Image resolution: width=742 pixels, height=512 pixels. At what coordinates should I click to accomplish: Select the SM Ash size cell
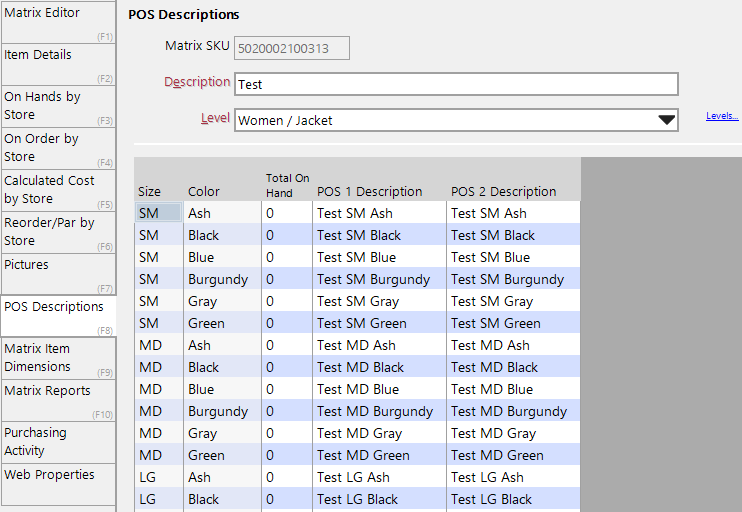coord(159,213)
